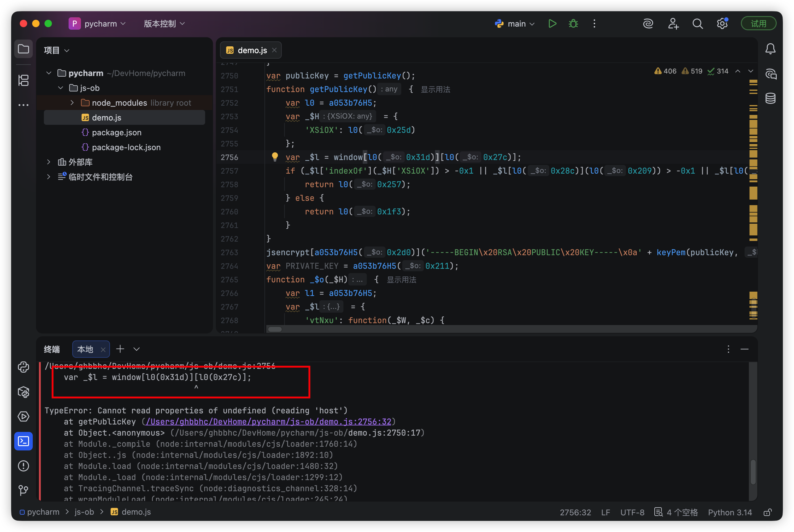This screenshot has width=794, height=532.
Task: Click the Debug bug icon
Action: pos(573,24)
